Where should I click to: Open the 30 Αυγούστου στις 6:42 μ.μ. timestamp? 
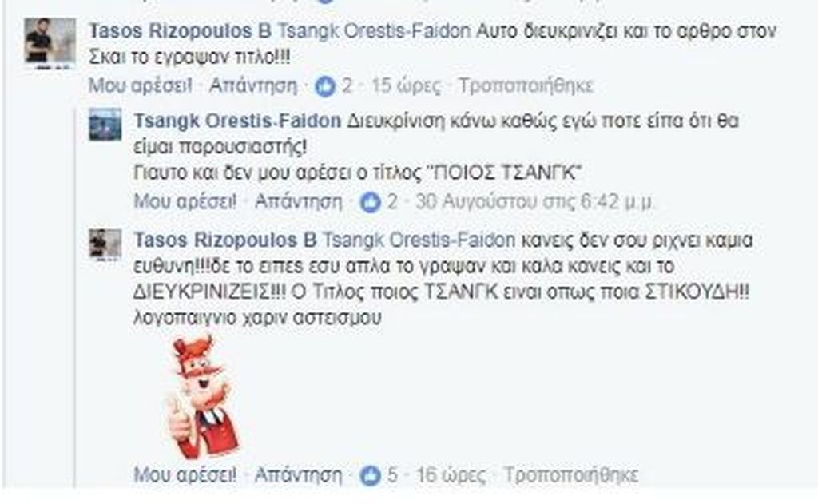click(x=534, y=201)
